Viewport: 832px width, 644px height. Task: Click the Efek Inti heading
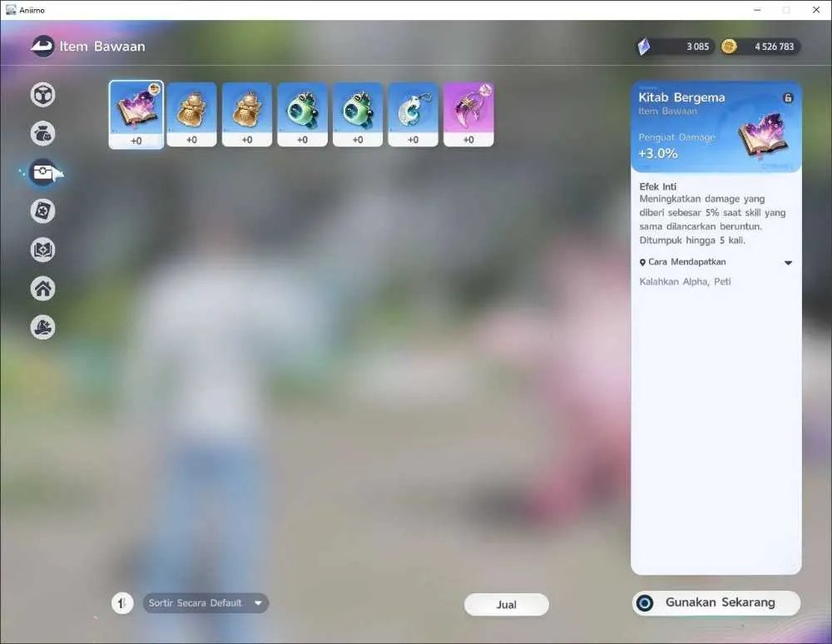pyautogui.click(x=658, y=186)
